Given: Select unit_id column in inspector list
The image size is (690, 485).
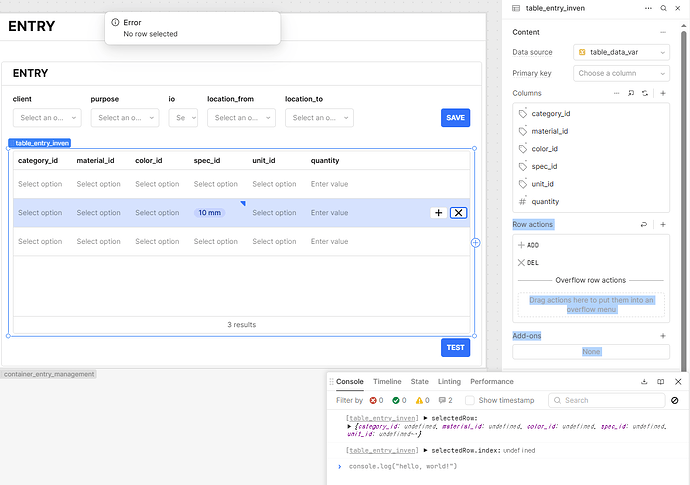Looking at the screenshot, I should pos(591,184).
